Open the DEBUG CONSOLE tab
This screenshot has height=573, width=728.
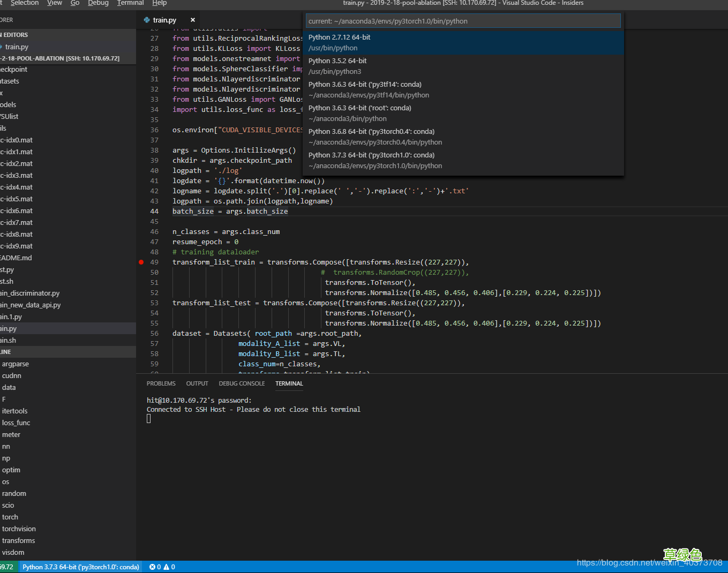click(242, 383)
